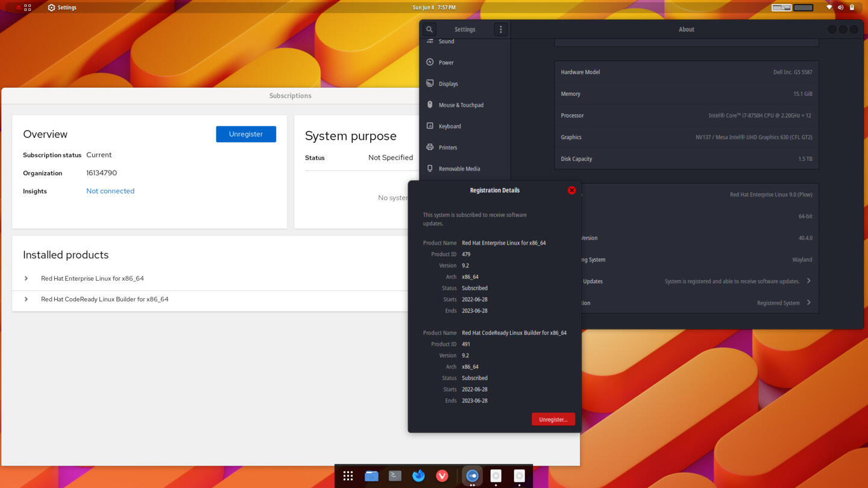The width and height of the screenshot is (868, 488).
Task: Click the Not Specified system purpose status
Action: tap(391, 158)
